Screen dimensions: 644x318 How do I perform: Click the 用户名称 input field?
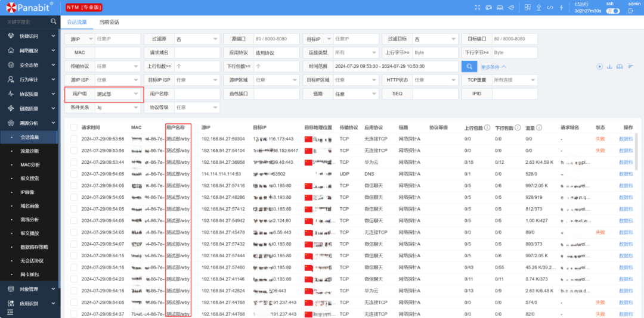pos(197,94)
